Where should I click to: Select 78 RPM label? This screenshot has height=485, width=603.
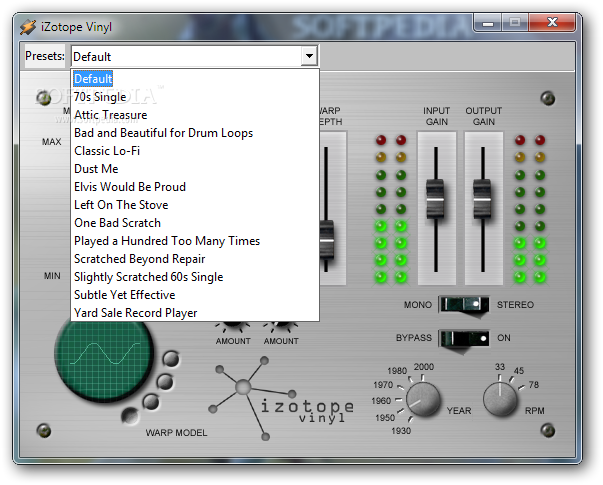pyautogui.click(x=533, y=385)
